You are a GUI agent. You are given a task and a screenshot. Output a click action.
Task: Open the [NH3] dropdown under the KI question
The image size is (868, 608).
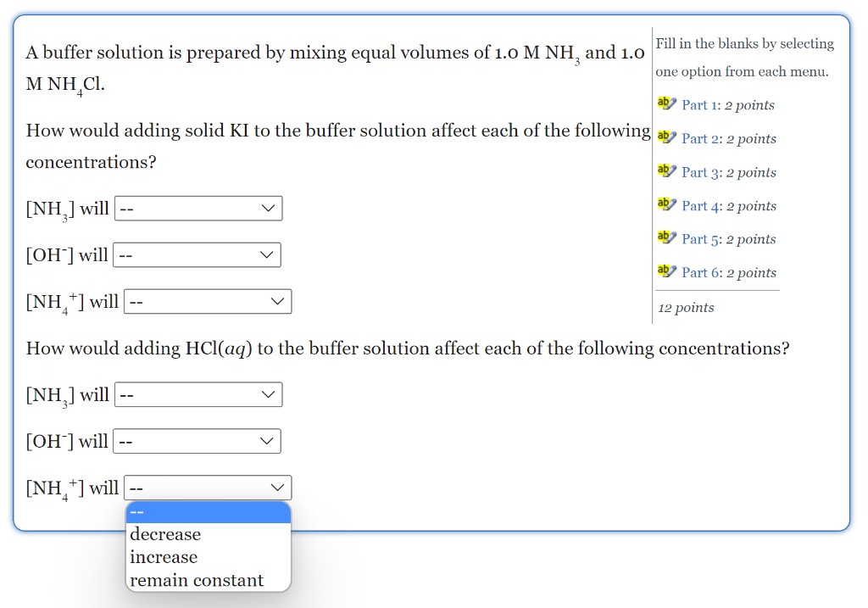click(198, 208)
